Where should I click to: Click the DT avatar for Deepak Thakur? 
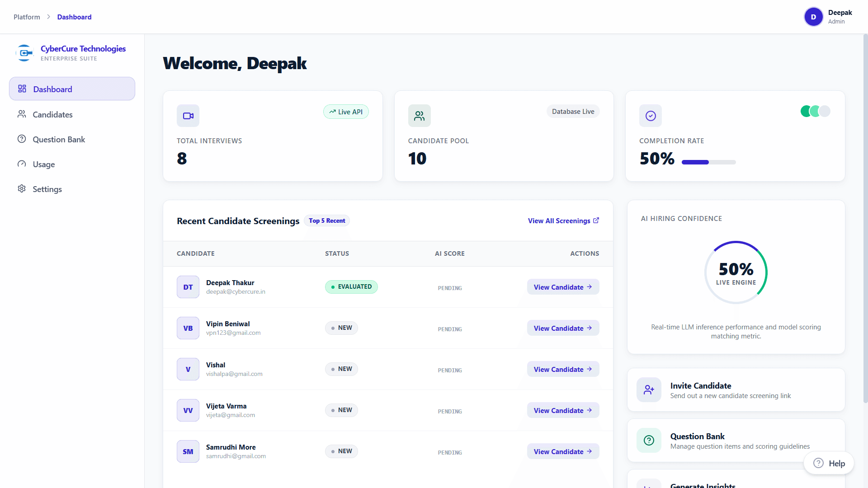[x=188, y=287]
